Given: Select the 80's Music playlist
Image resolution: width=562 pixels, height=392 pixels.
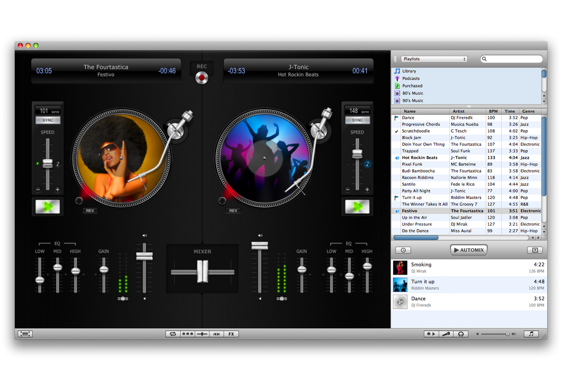Looking at the screenshot, I should coord(412,93).
